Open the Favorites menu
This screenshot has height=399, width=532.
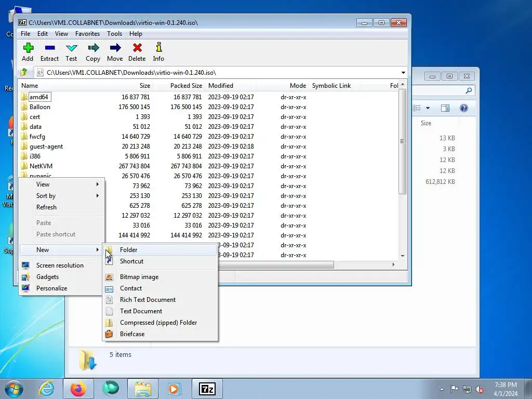pyautogui.click(x=87, y=34)
